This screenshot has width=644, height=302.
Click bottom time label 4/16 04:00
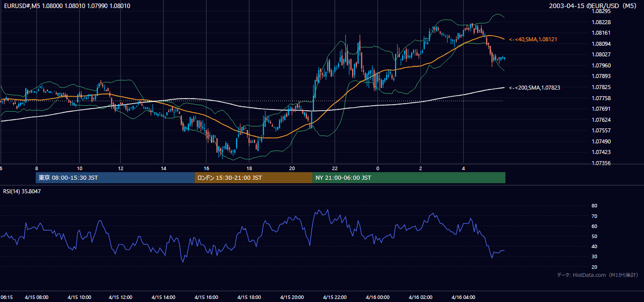(463, 297)
